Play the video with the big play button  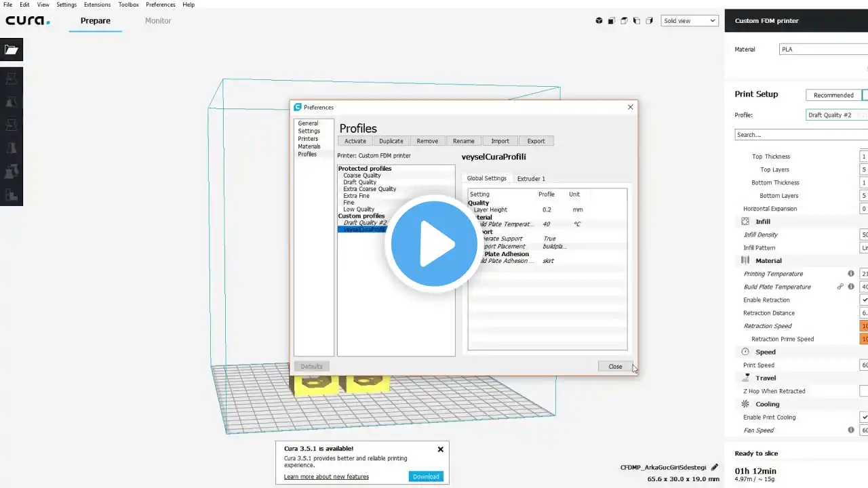click(x=434, y=243)
